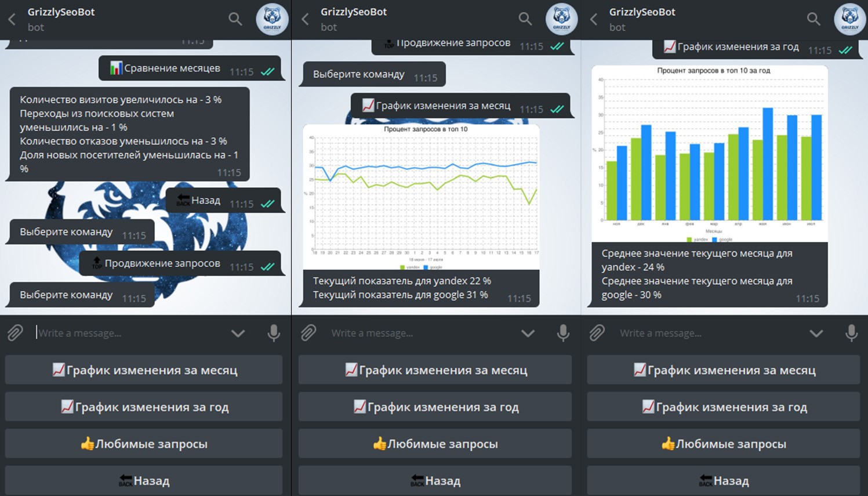Select 'Любимые запросы' button in the right chat
The height and width of the screenshot is (496, 868).
click(723, 444)
